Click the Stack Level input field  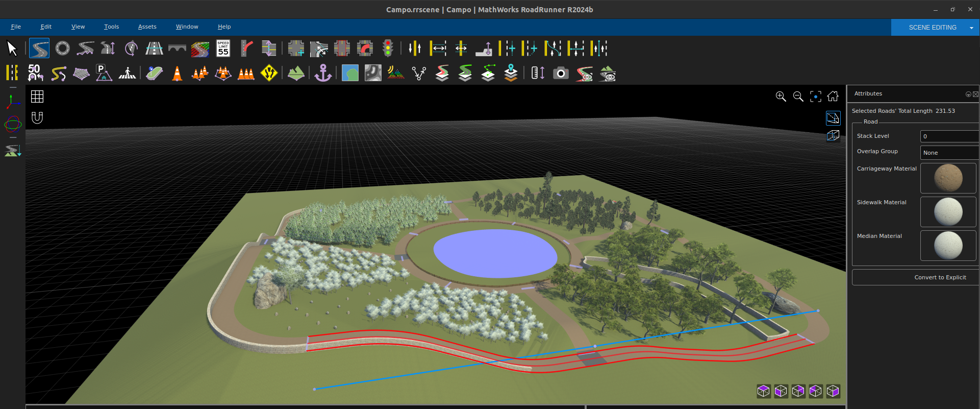(949, 136)
